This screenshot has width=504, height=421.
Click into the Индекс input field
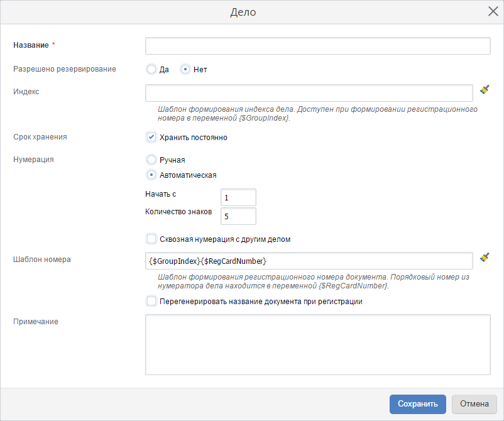point(309,93)
